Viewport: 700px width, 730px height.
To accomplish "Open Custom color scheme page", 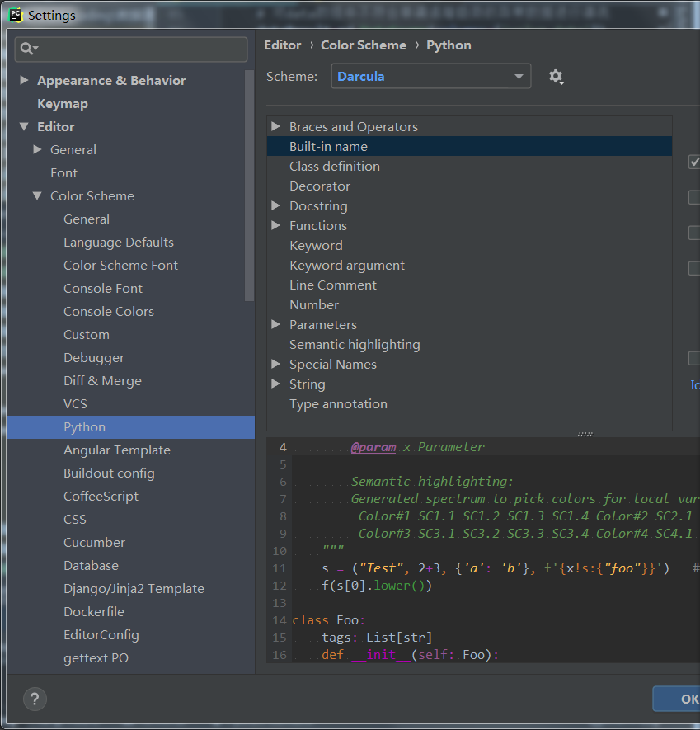I will (87, 334).
